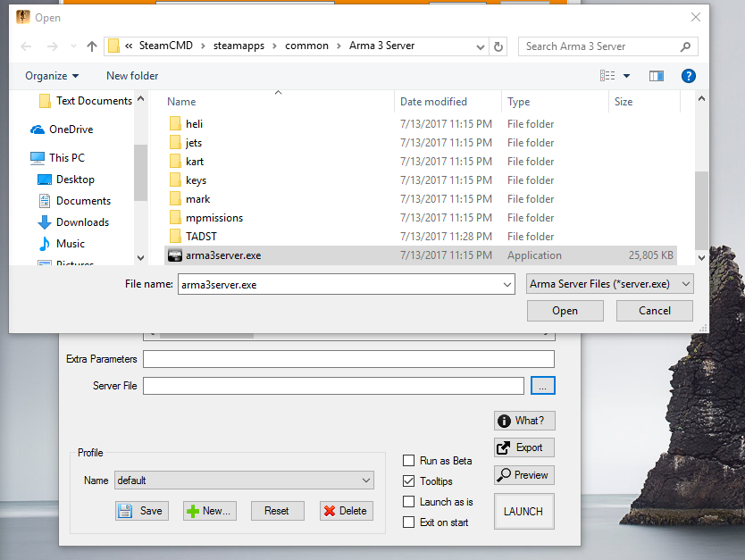Image resolution: width=745 pixels, height=560 pixels.
Task: Enable Launch as is checkbox
Action: pyautogui.click(x=408, y=502)
